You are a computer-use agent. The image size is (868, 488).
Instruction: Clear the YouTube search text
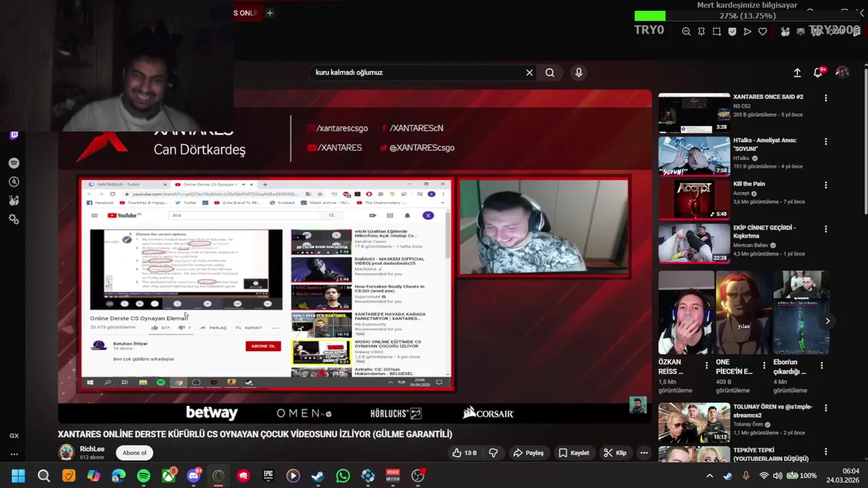[x=530, y=73]
